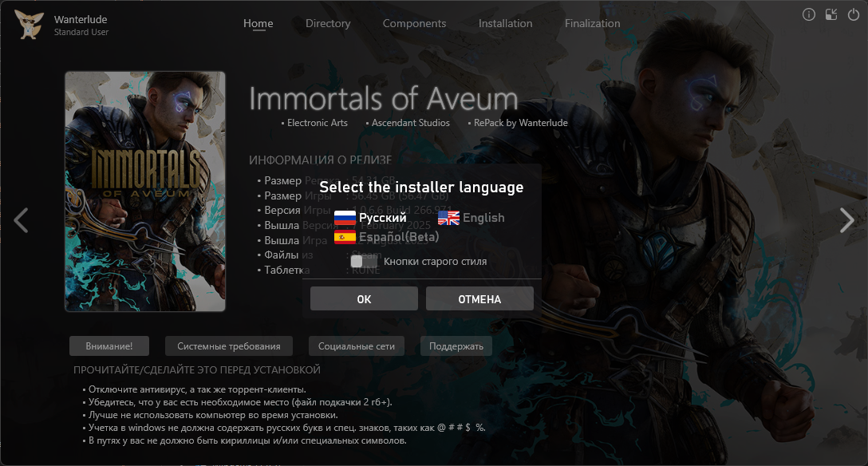Viewport: 868px width, 466px height.
Task: Click the Лучше не использовать компьютер line
Action: [212, 414]
